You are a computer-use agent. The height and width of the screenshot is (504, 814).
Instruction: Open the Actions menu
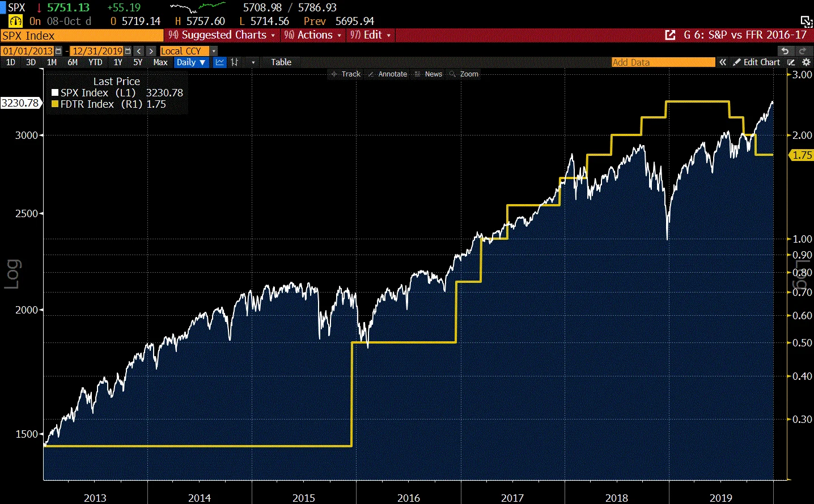click(313, 35)
